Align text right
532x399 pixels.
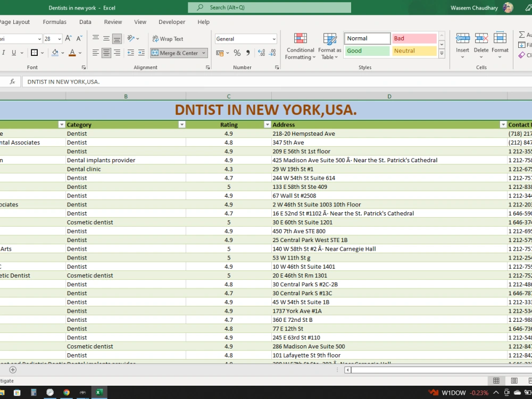(x=117, y=53)
